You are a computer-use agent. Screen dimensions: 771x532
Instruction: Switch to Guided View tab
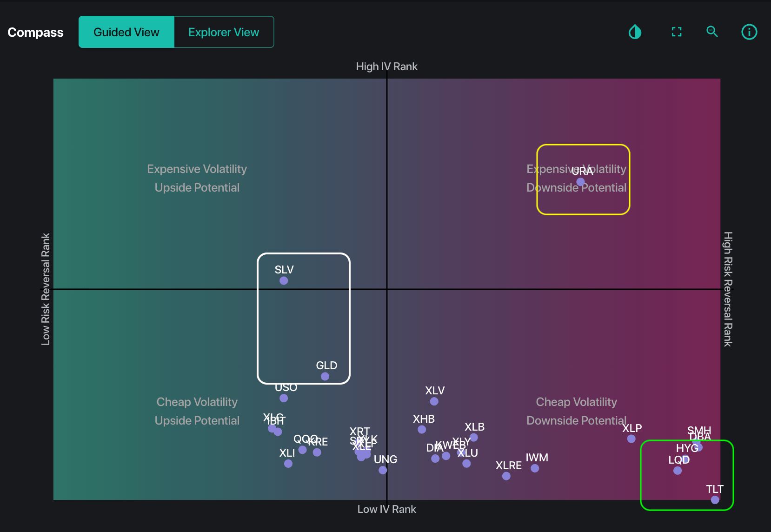coord(126,32)
